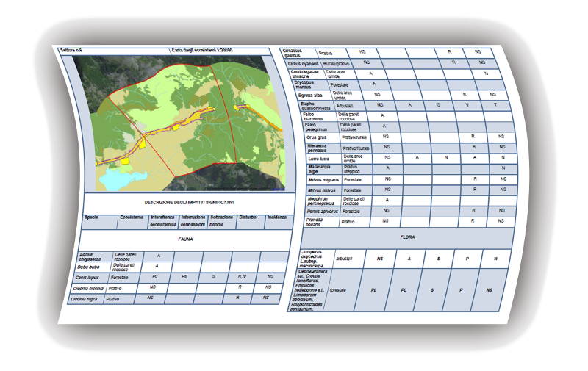588x371 pixels.
Task: Click the 'Elaphe quatuorlineata' species cell
Action: point(315,106)
